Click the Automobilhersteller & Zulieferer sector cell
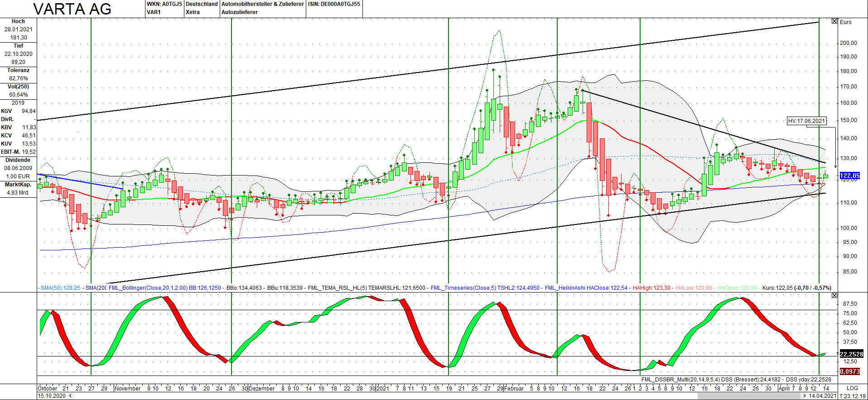868x400 pixels. [263, 8]
